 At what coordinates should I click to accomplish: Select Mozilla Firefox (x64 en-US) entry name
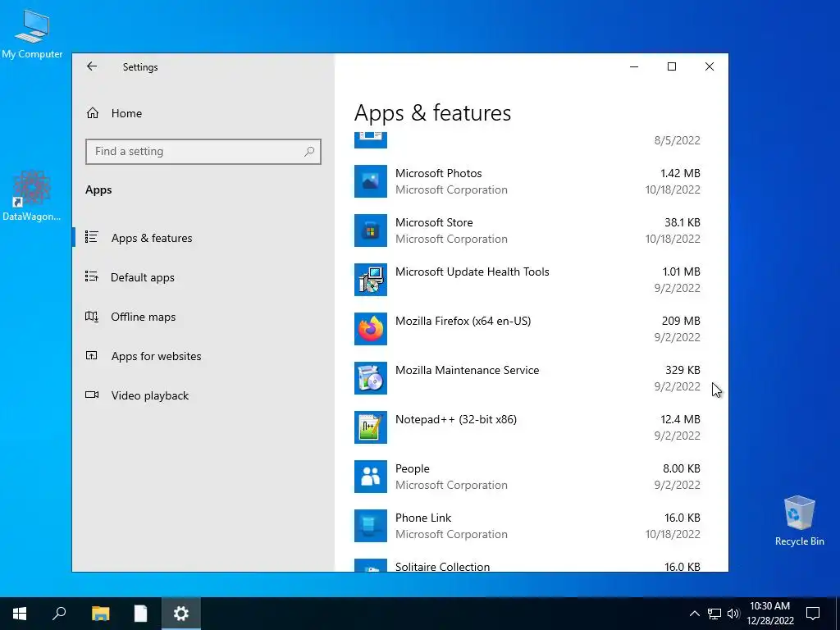(463, 321)
